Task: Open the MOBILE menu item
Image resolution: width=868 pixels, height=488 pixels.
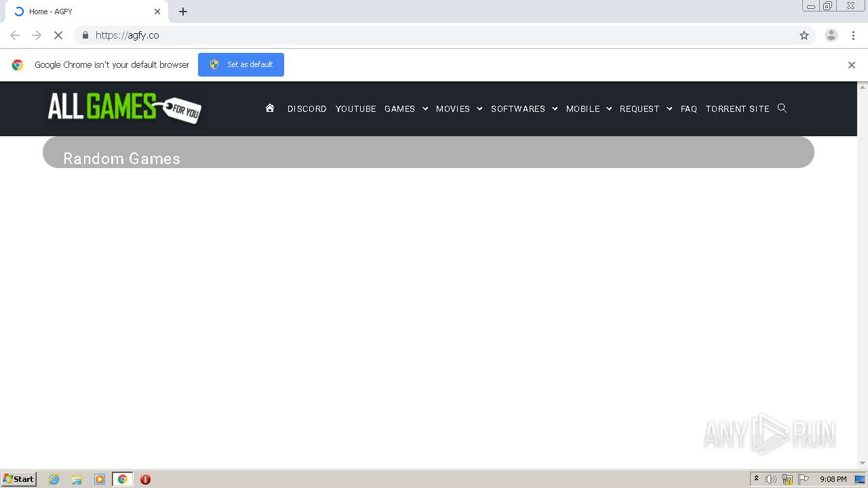Action: (x=583, y=108)
